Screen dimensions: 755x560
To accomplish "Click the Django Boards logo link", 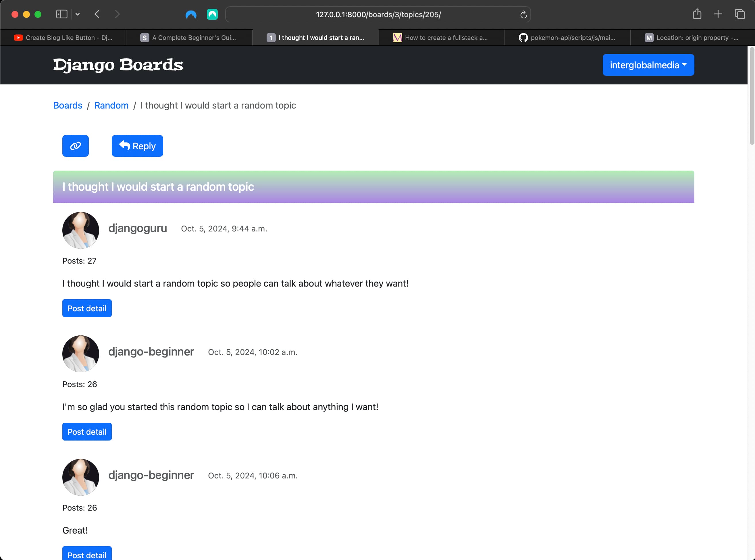I will coord(118,65).
